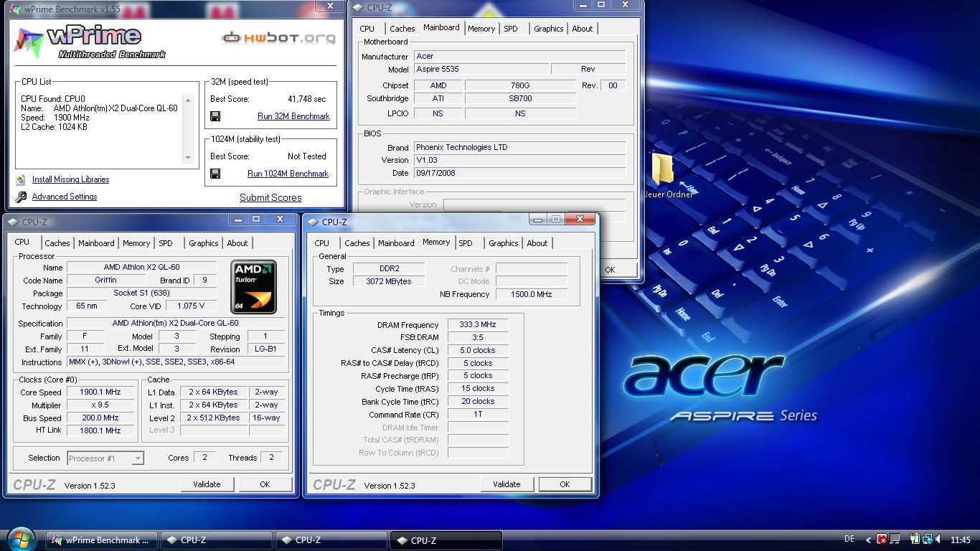Click the DRAM Frequency value 333.3 MHz

tap(478, 324)
